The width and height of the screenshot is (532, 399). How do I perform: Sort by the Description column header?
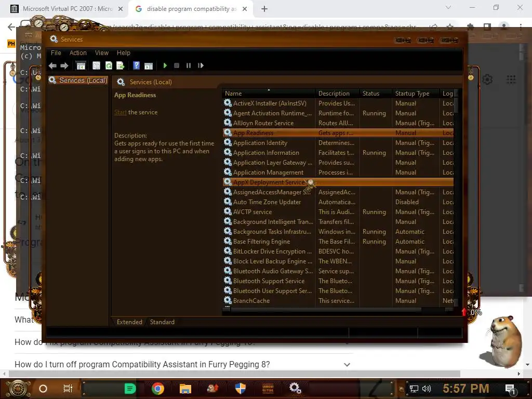pos(337,94)
